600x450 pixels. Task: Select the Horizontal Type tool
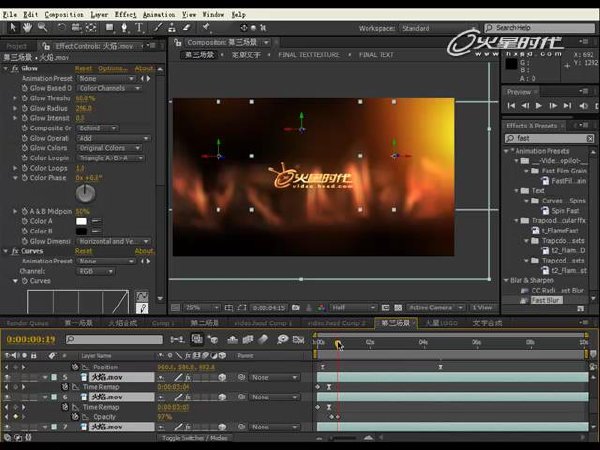point(139,28)
